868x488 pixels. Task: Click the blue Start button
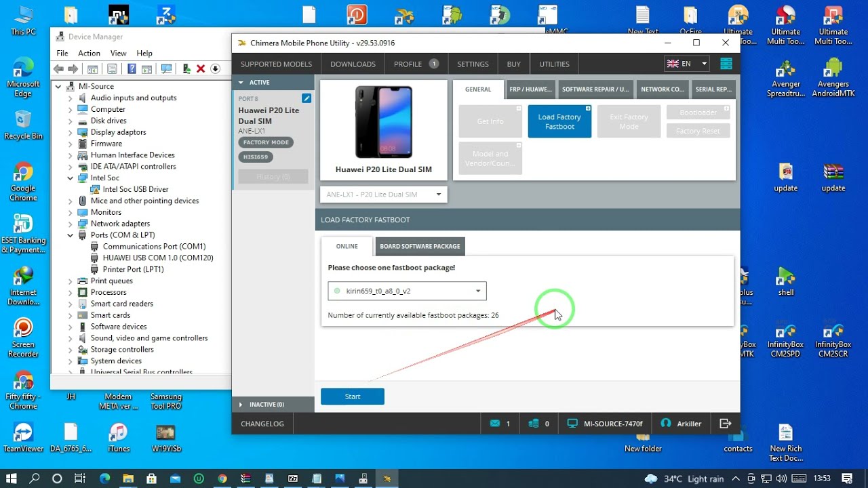tap(353, 396)
